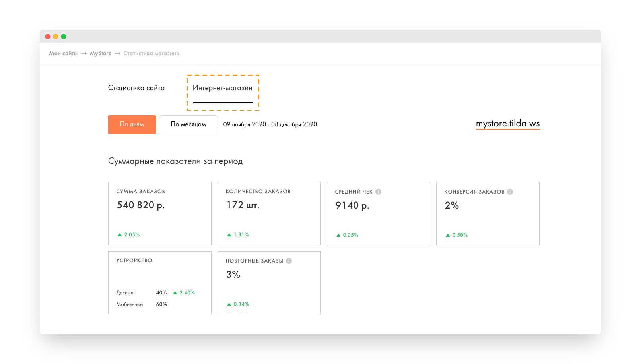The width and height of the screenshot is (641, 364).
Task: Close the window with red button
Action: [48, 37]
